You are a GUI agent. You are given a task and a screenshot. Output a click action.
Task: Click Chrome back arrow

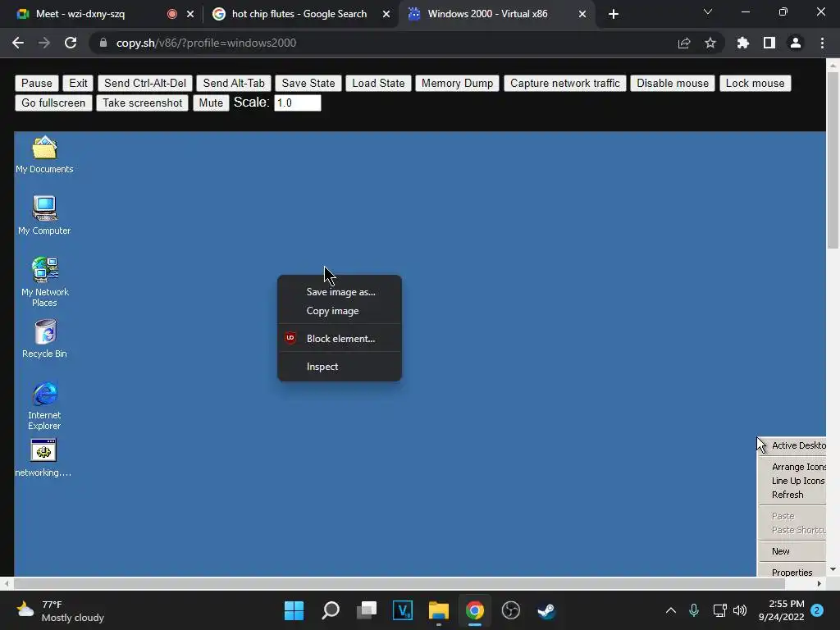click(x=18, y=43)
